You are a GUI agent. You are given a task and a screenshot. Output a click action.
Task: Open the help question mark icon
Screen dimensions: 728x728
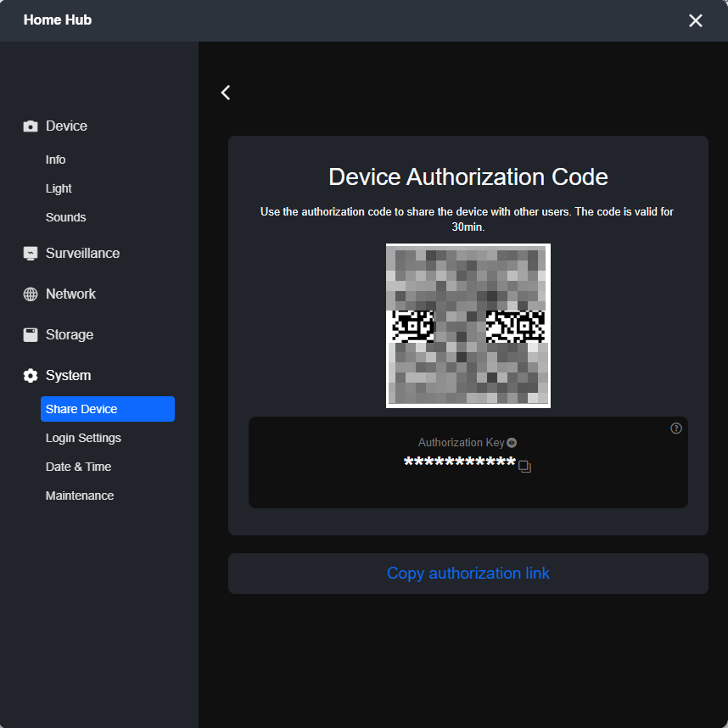[676, 428]
